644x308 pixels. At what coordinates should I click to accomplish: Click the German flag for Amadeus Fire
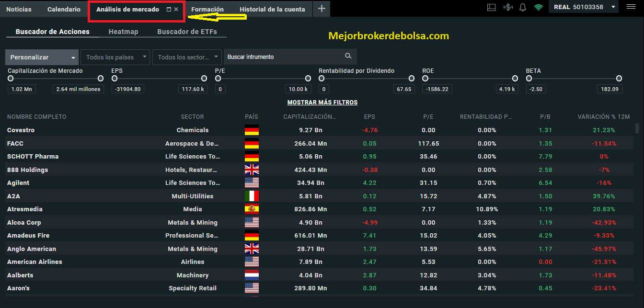[252, 235]
